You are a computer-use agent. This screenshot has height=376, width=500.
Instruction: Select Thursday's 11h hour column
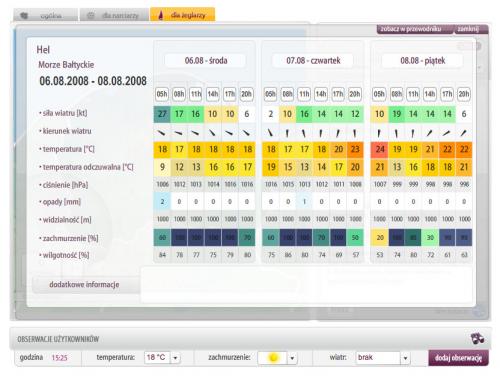[x=304, y=94]
